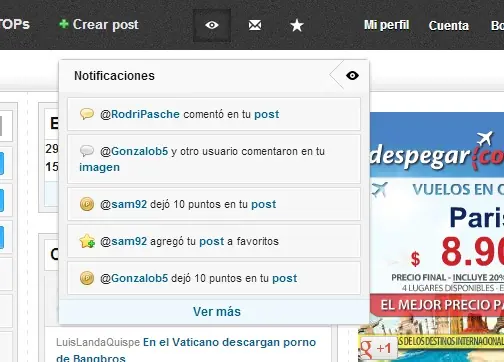Open TOPs menu item
This screenshot has width=504, height=362.
click(x=15, y=24)
